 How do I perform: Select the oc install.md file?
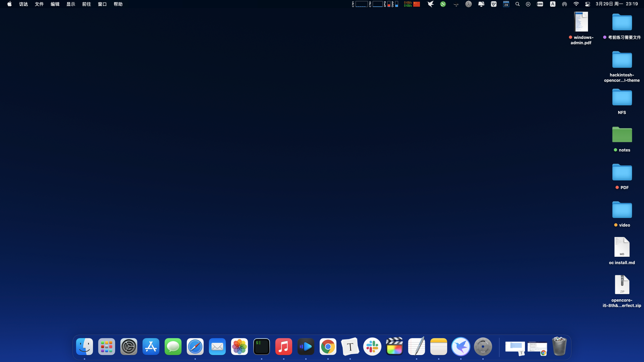pos(622,251)
